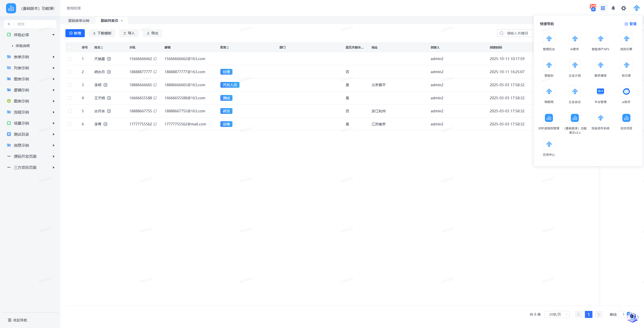Tick the checkbox for row 3 李明

point(70,85)
